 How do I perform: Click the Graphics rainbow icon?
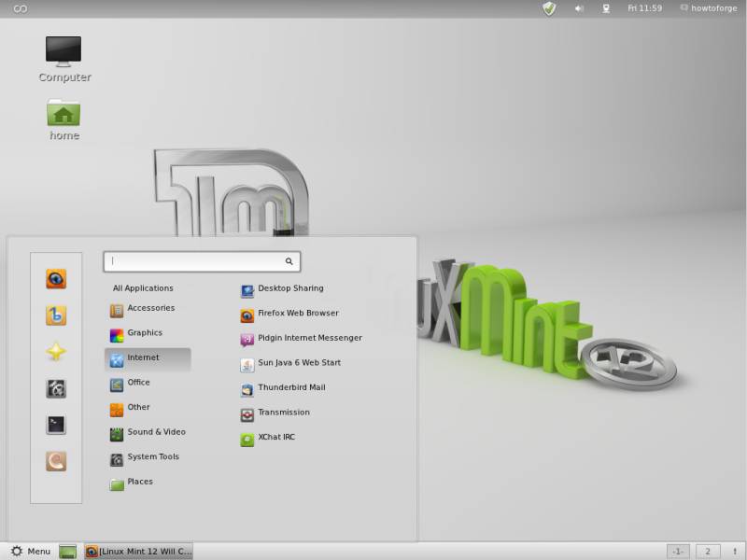(117, 336)
